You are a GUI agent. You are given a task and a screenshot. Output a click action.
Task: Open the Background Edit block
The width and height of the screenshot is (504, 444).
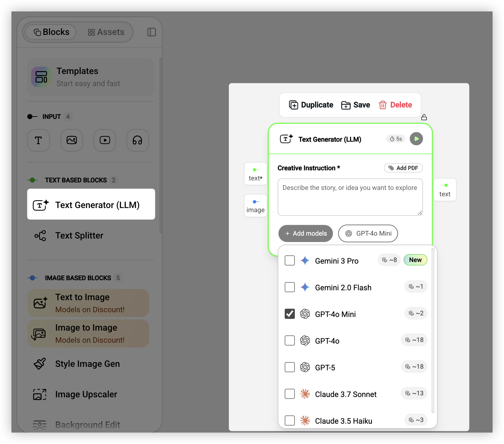click(x=88, y=425)
